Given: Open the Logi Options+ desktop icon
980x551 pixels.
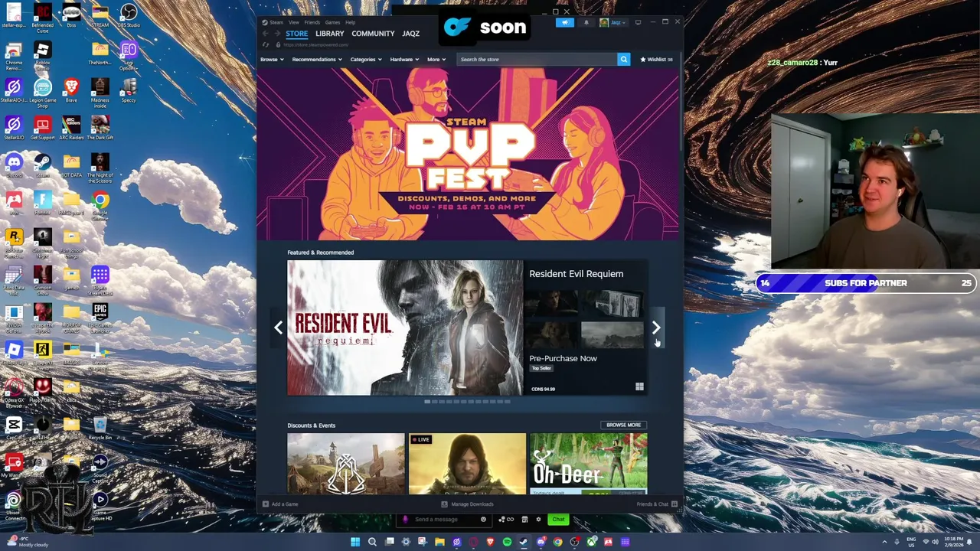Looking at the screenshot, I should pos(129,56).
